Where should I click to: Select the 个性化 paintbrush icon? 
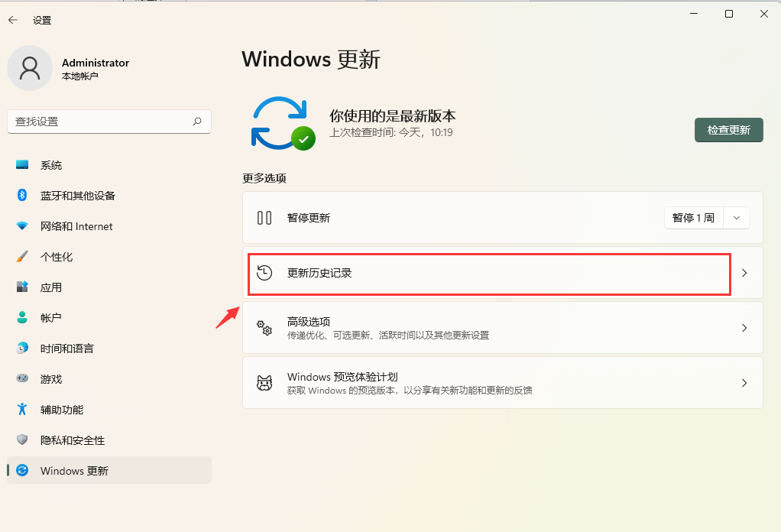(21, 257)
